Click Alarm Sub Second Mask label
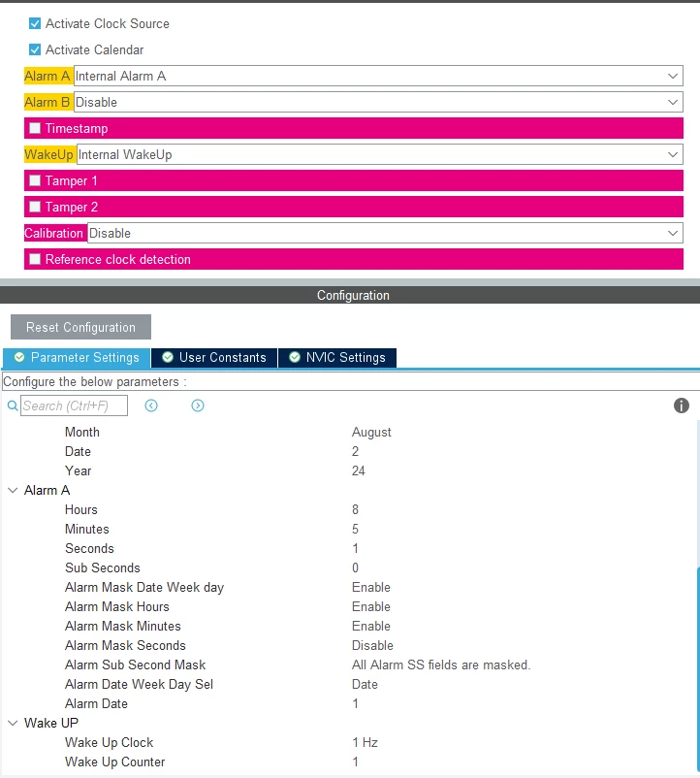 [x=136, y=665]
